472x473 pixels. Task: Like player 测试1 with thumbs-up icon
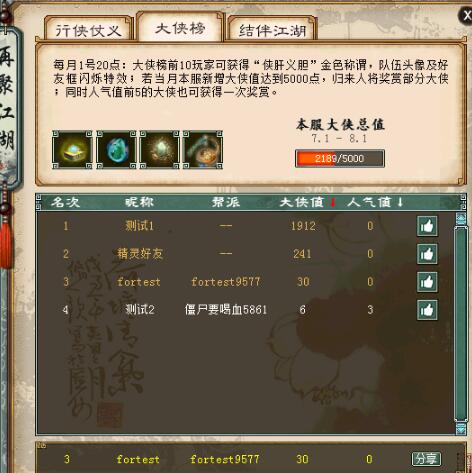427,226
